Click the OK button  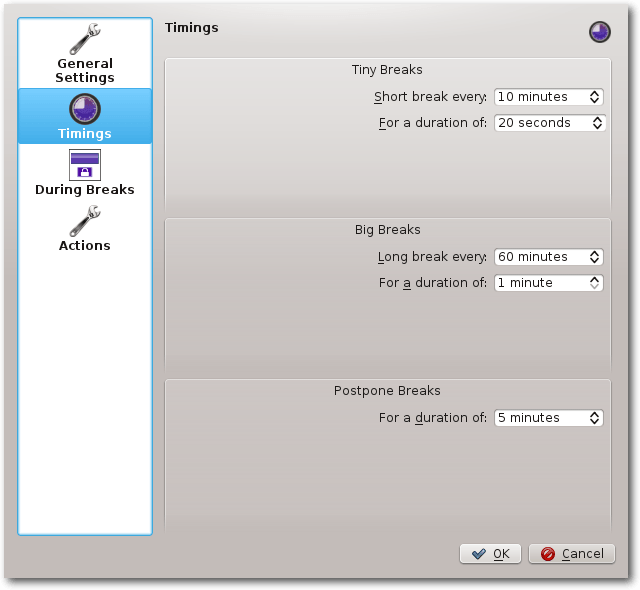pyautogui.click(x=490, y=554)
